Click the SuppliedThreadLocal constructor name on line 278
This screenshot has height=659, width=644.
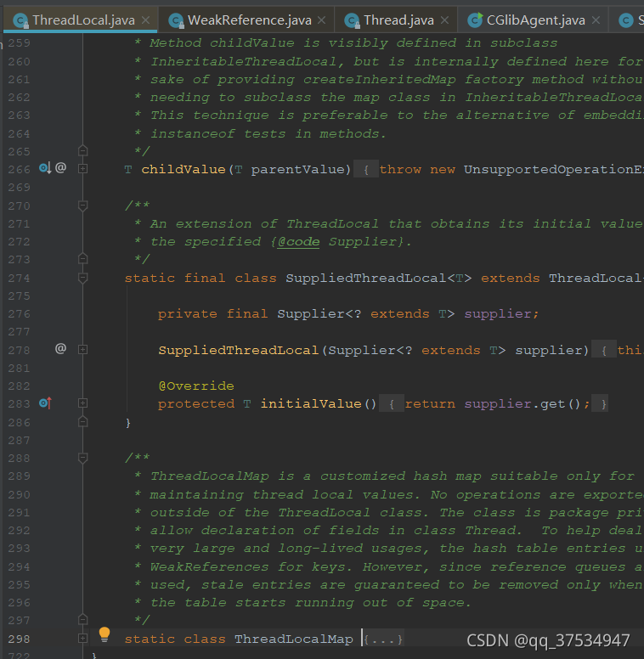[x=239, y=350]
